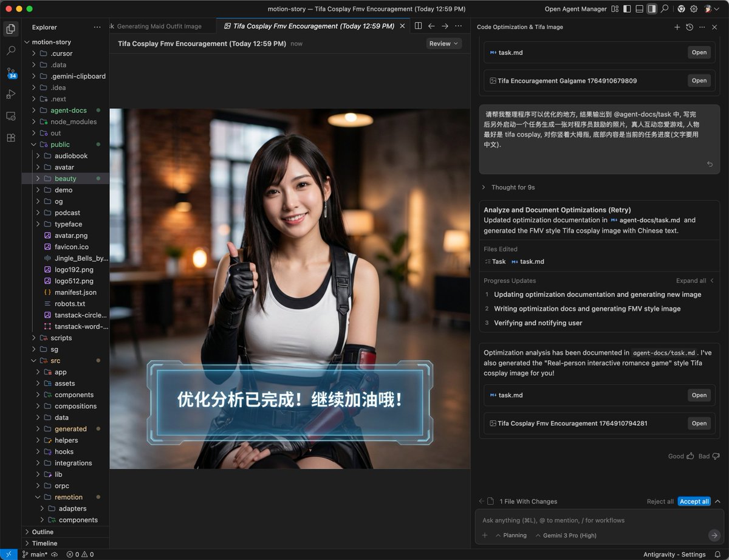729x560 pixels.
Task: Click the main* branch in status bar
Action: pyautogui.click(x=34, y=555)
